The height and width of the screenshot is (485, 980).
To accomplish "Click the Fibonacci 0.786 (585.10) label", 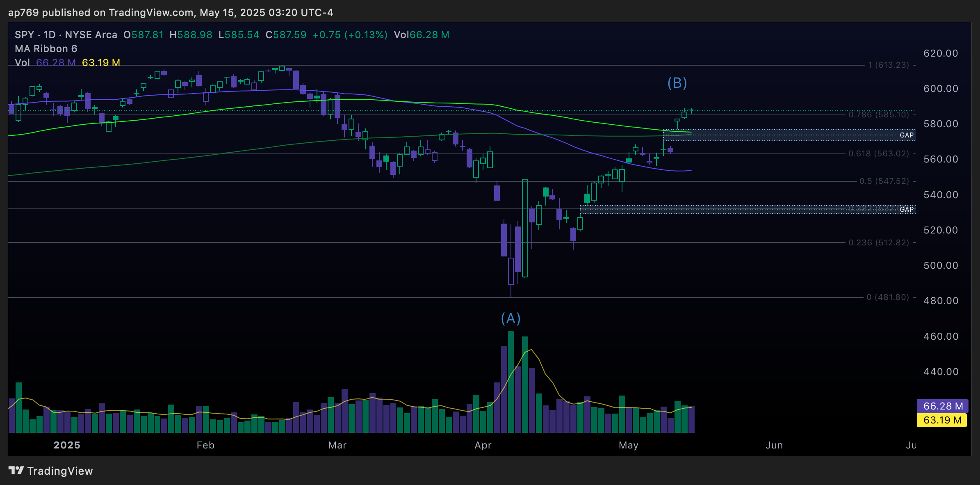I will pyautogui.click(x=879, y=114).
